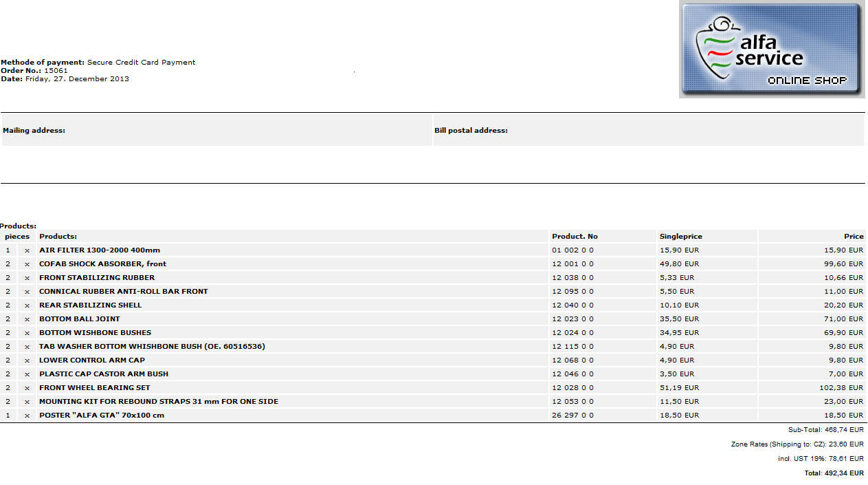Screen dimensions: 868x485
Task: Select the TAB WASHER BOTTOM WHISHBONE BUSH entry
Action: click(x=152, y=347)
